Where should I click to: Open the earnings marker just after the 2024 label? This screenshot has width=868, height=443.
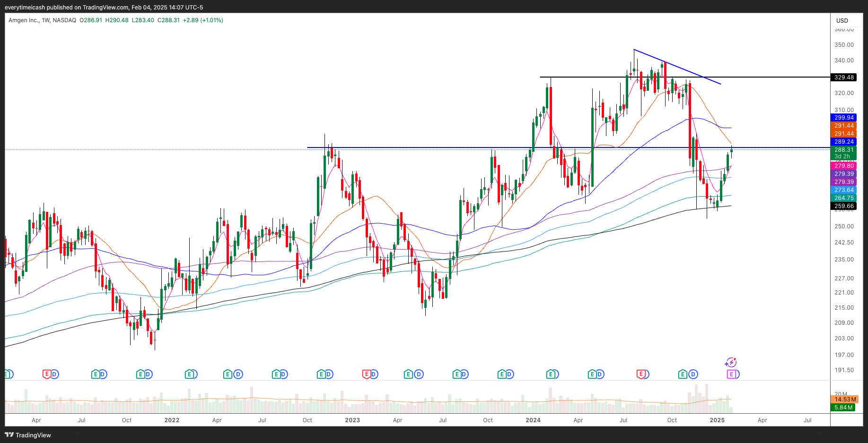point(551,374)
